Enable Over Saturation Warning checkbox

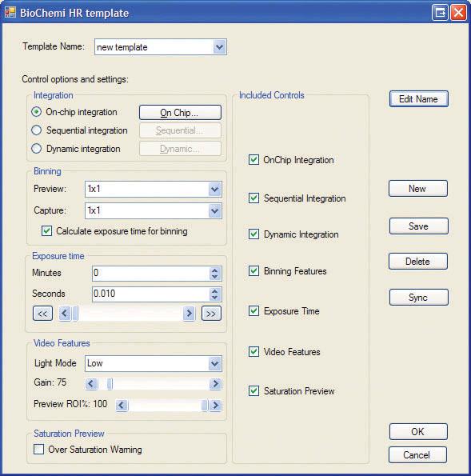tap(39, 449)
